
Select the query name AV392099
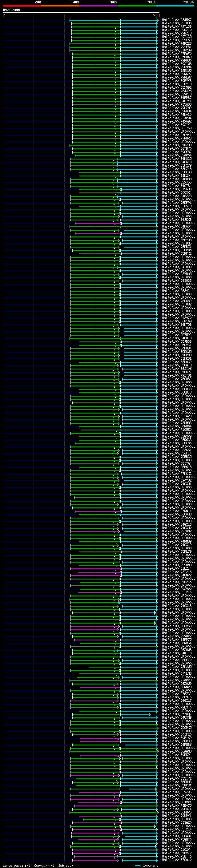(x=11, y=10)
